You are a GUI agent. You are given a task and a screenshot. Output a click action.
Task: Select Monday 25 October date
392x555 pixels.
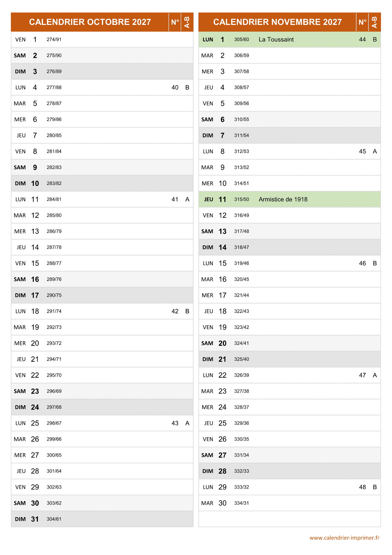pyautogui.click(x=35, y=423)
